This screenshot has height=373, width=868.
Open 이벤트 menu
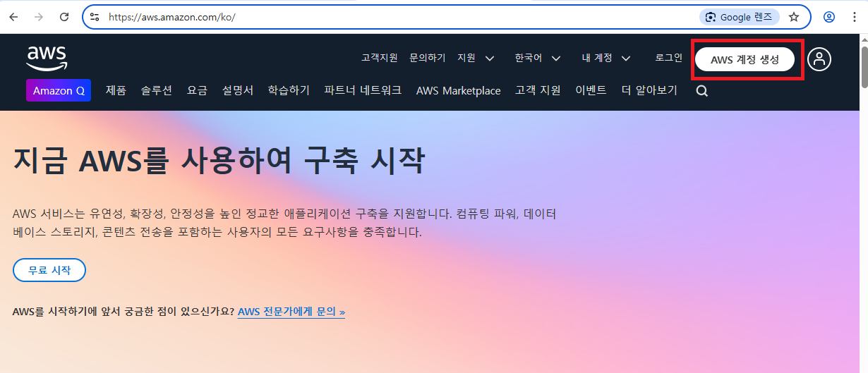pyautogui.click(x=591, y=90)
